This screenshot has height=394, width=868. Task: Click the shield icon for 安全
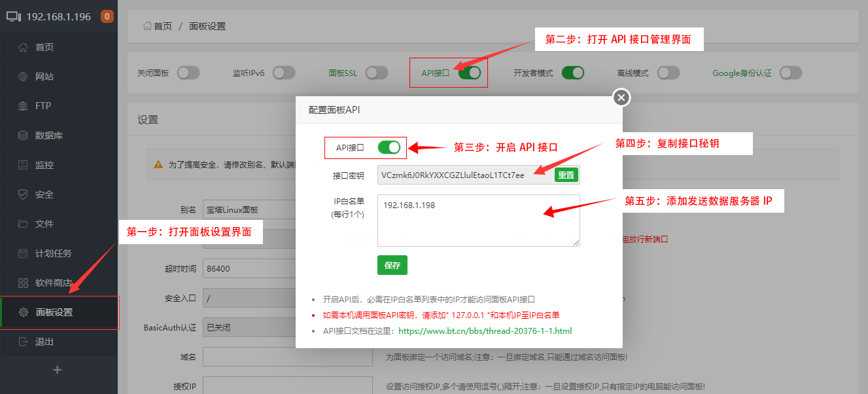(23, 194)
